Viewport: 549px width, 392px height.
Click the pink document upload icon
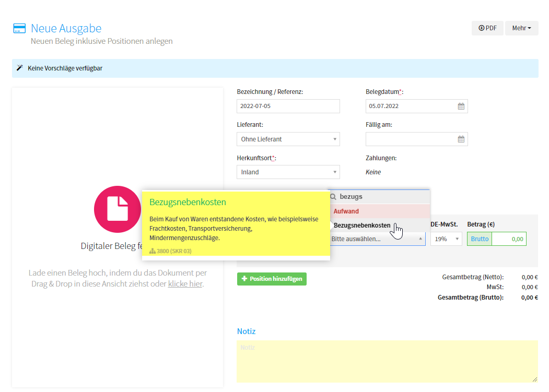(118, 209)
